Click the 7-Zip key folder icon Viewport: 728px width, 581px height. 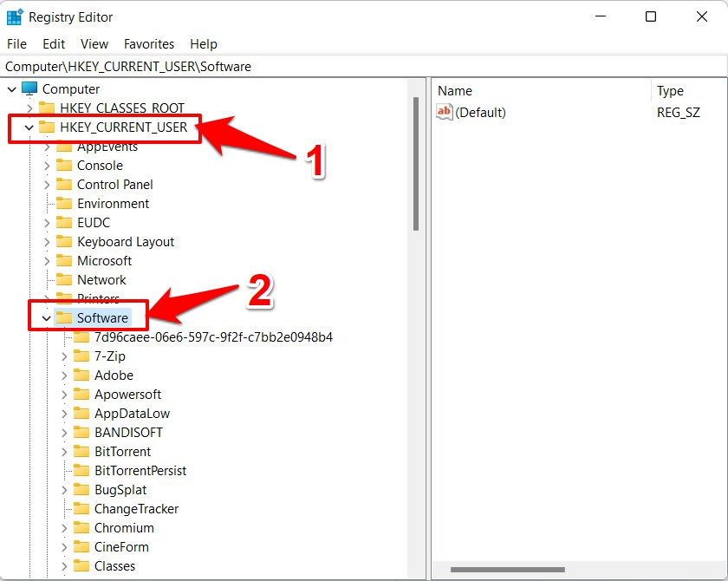pyautogui.click(x=81, y=356)
